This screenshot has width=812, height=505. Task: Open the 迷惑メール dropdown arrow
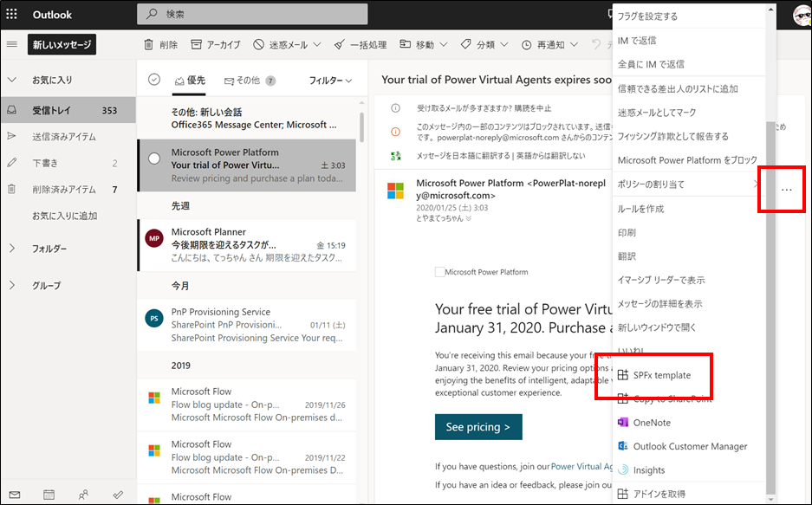pos(317,44)
